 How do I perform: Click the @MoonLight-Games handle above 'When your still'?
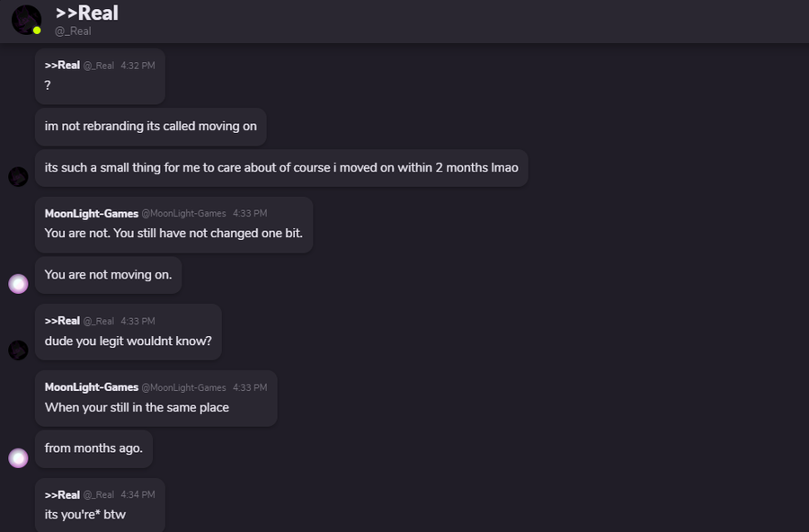183,387
